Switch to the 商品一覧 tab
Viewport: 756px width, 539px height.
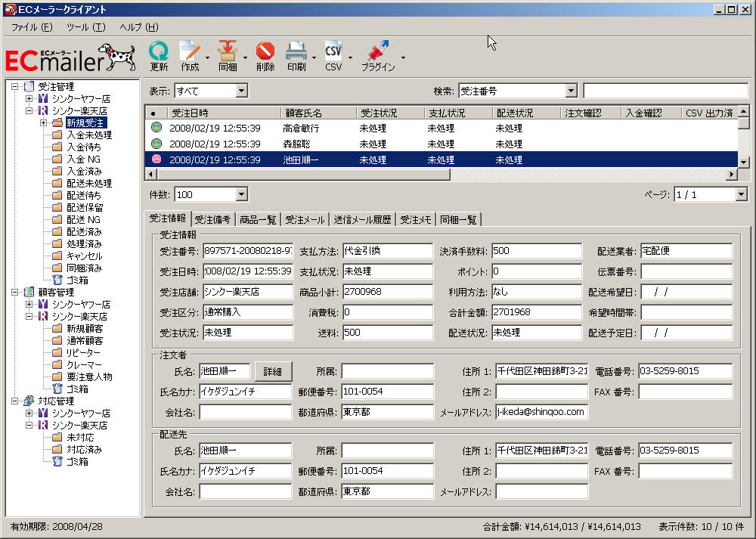point(258,220)
